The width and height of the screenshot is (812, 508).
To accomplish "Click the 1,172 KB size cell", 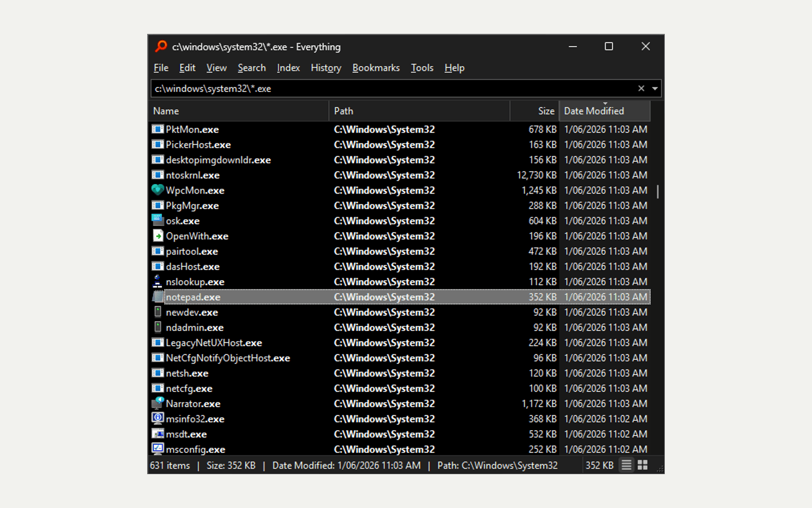I will [x=539, y=404].
